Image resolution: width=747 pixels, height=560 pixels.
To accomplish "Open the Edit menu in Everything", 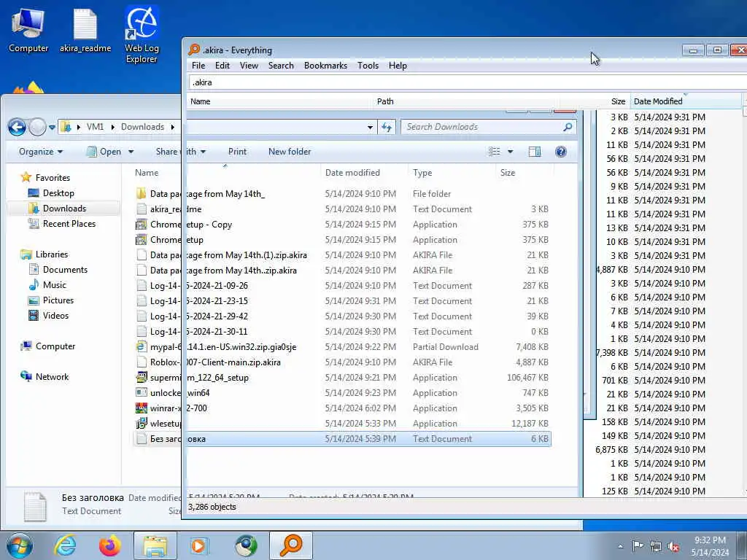I will coord(222,66).
